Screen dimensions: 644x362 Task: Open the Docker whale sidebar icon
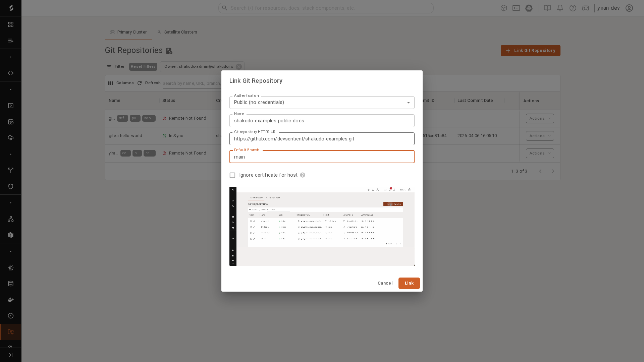[11, 300]
